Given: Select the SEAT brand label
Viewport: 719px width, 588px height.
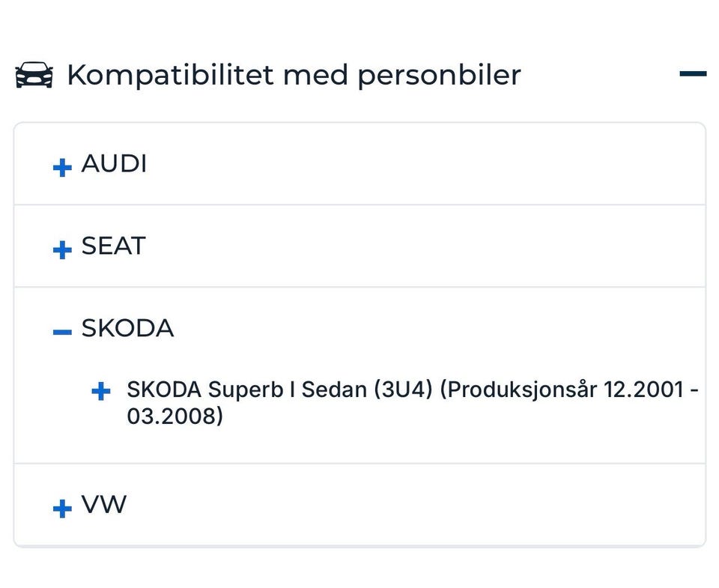Looking at the screenshot, I should click(113, 246).
